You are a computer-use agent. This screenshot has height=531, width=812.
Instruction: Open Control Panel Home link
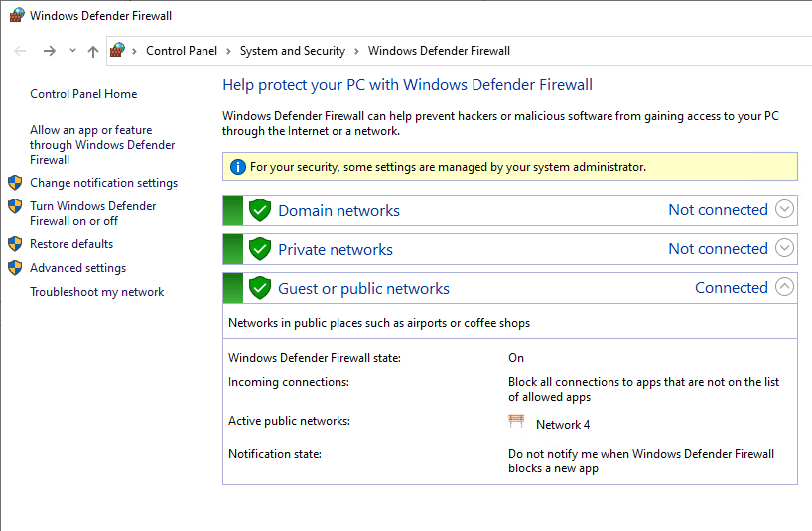tap(83, 94)
